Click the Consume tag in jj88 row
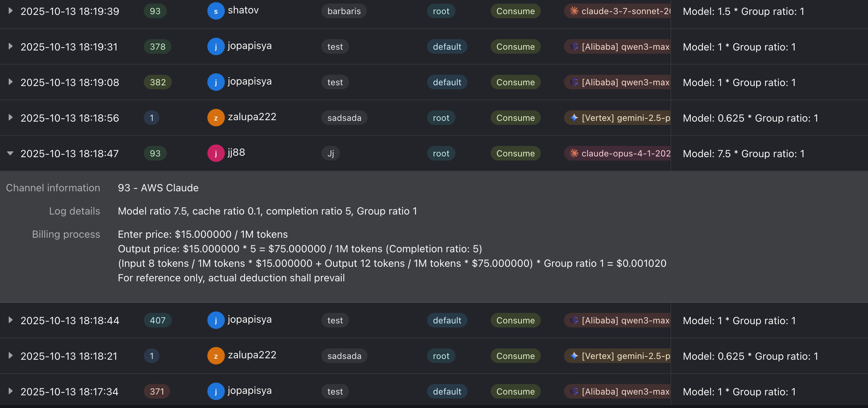This screenshot has height=408, width=868. (x=515, y=154)
